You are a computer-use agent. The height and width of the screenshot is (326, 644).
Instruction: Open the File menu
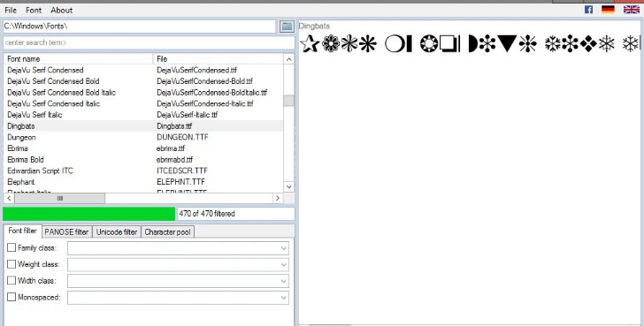tap(11, 11)
